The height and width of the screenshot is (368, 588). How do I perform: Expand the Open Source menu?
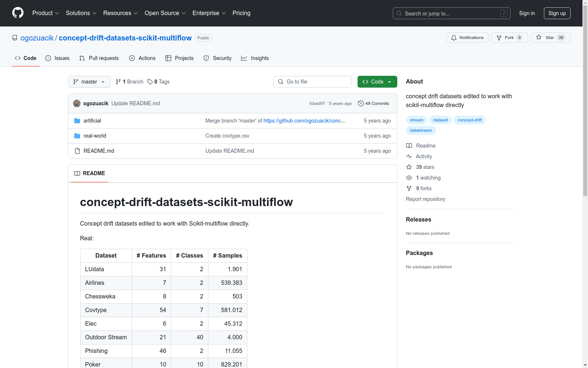click(x=165, y=13)
